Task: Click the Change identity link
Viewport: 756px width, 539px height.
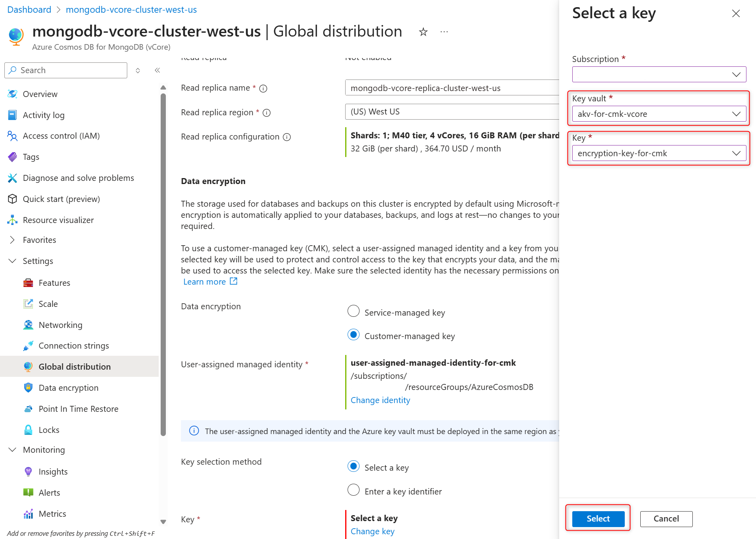Action: [380, 400]
